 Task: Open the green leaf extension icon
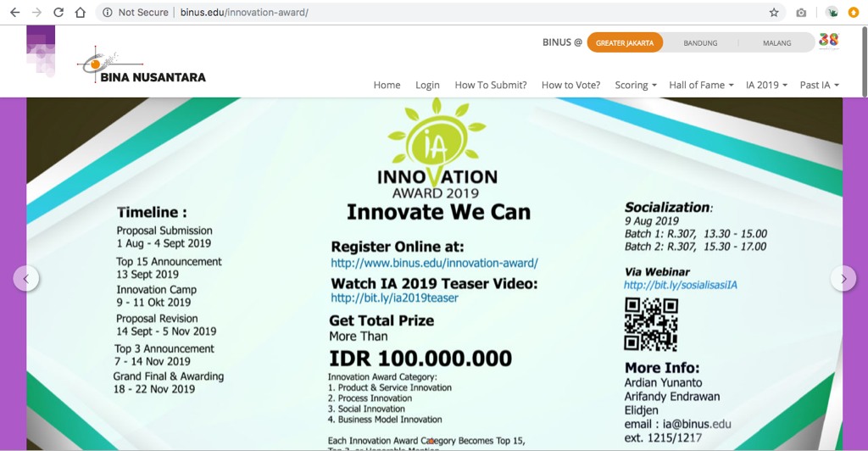coord(832,12)
